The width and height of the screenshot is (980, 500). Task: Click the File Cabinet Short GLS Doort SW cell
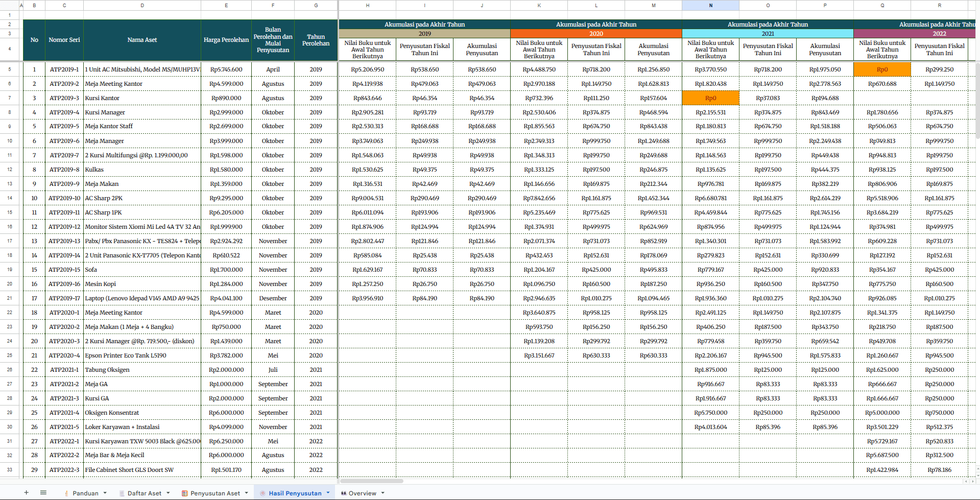pyautogui.click(x=142, y=469)
